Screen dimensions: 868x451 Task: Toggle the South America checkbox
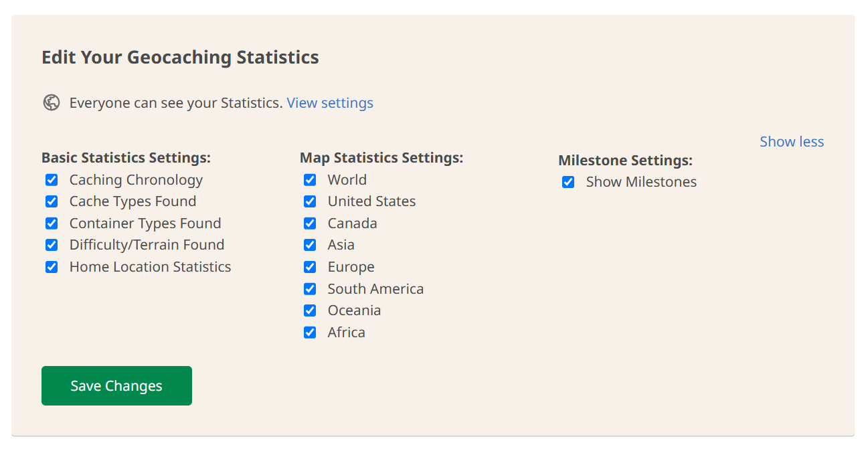[x=310, y=289]
